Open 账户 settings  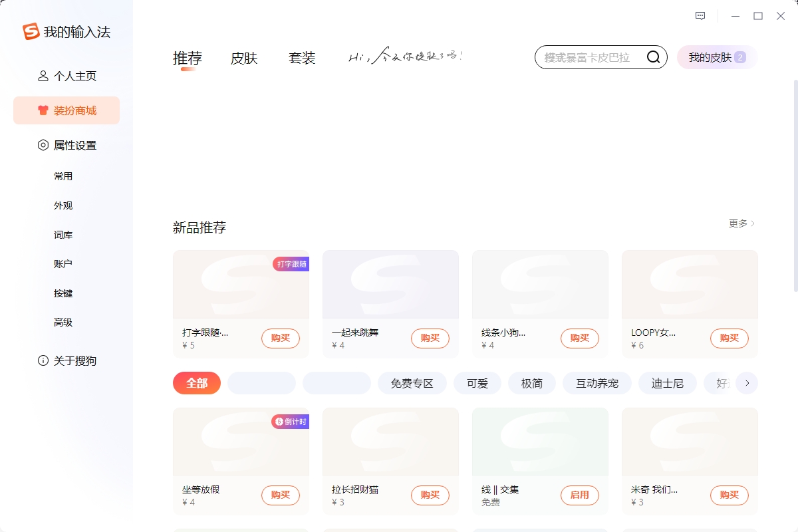click(x=63, y=264)
